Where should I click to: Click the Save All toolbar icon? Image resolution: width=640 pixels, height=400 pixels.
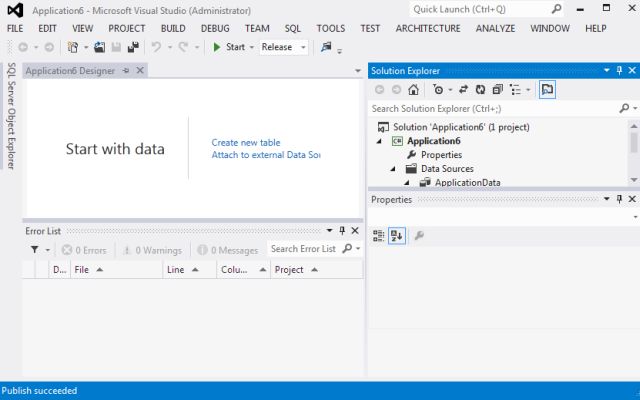[x=133, y=47]
